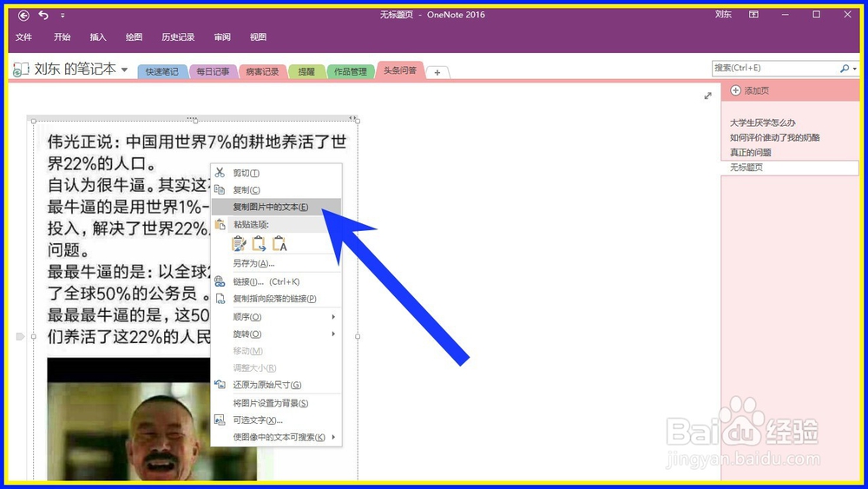Click the copy paragraph link icon

point(220,299)
